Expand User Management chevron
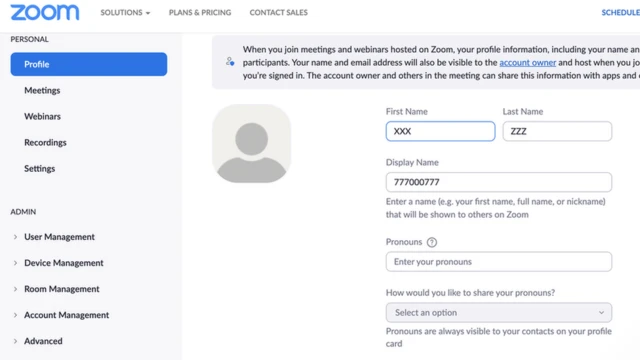This screenshot has width=640, height=360. 16,237
